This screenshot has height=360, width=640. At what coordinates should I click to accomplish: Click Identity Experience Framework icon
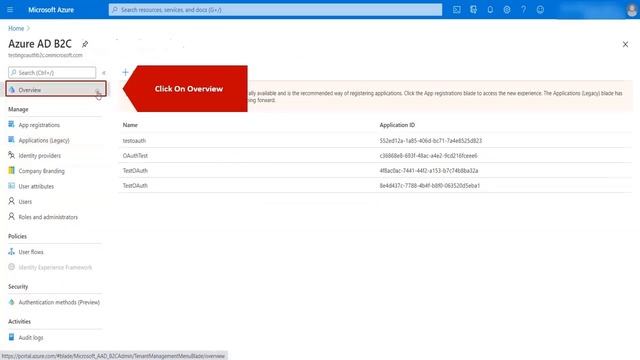11,267
